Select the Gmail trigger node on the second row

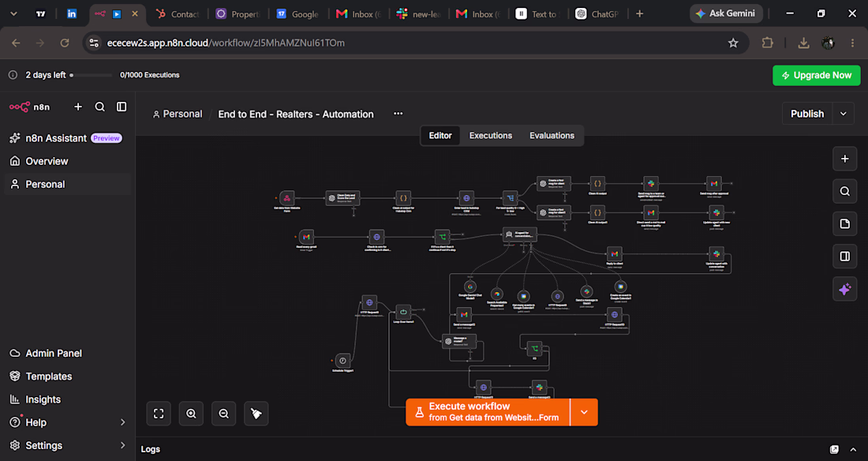306,237
